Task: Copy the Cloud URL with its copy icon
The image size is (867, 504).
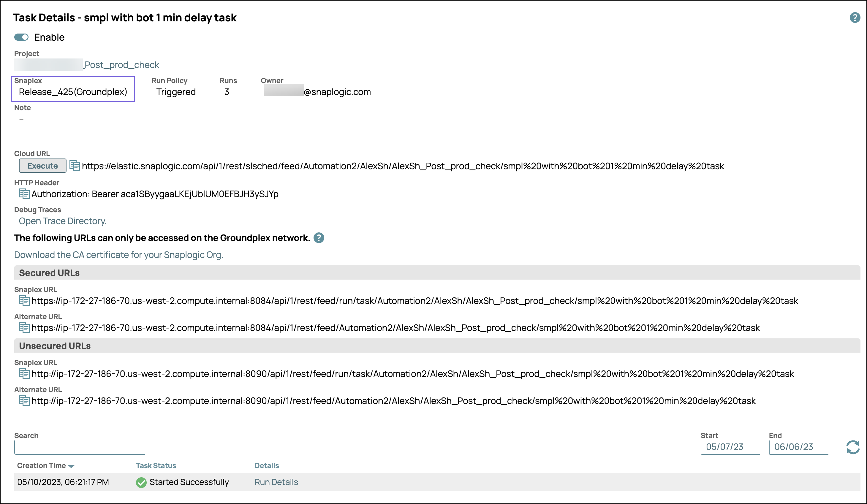Action: point(74,166)
